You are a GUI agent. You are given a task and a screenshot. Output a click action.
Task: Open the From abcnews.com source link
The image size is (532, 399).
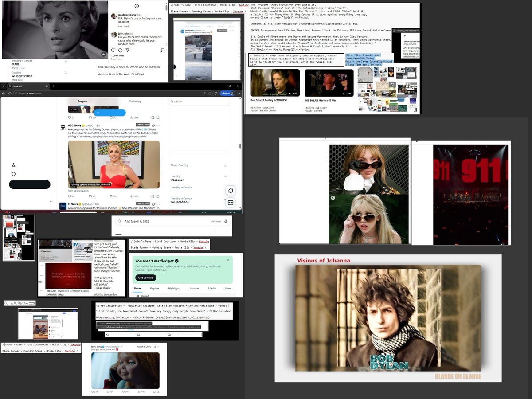(x=78, y=191)
